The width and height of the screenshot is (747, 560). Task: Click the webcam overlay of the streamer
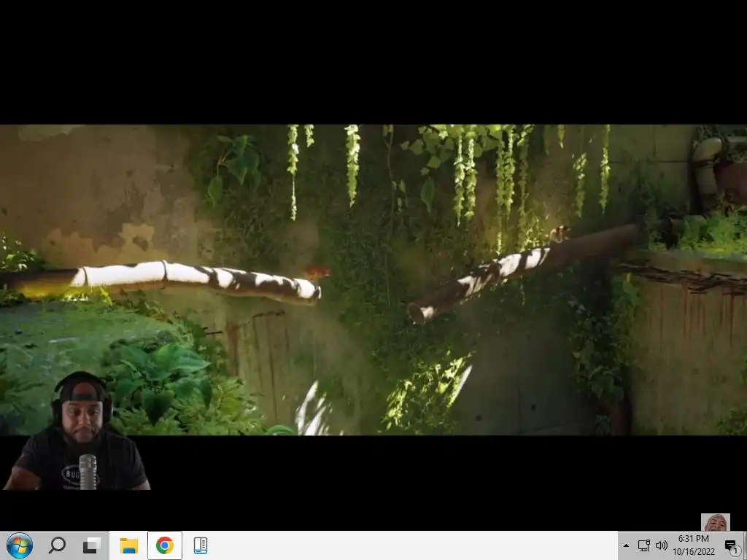(x=77, y=431)
